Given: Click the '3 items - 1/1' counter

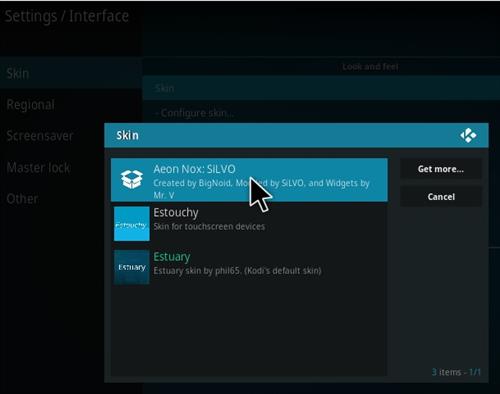Looking at the screenshot, I should (x=456, y=372).
